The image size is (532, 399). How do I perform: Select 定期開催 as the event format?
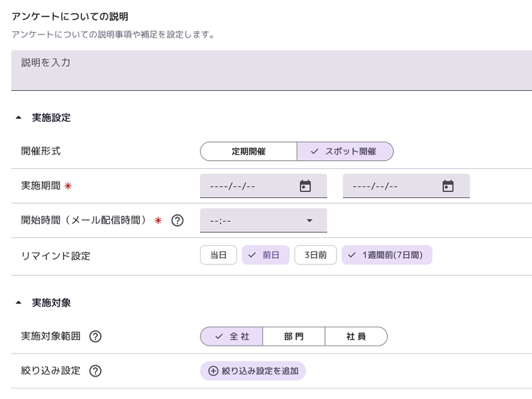pos(249,152)
